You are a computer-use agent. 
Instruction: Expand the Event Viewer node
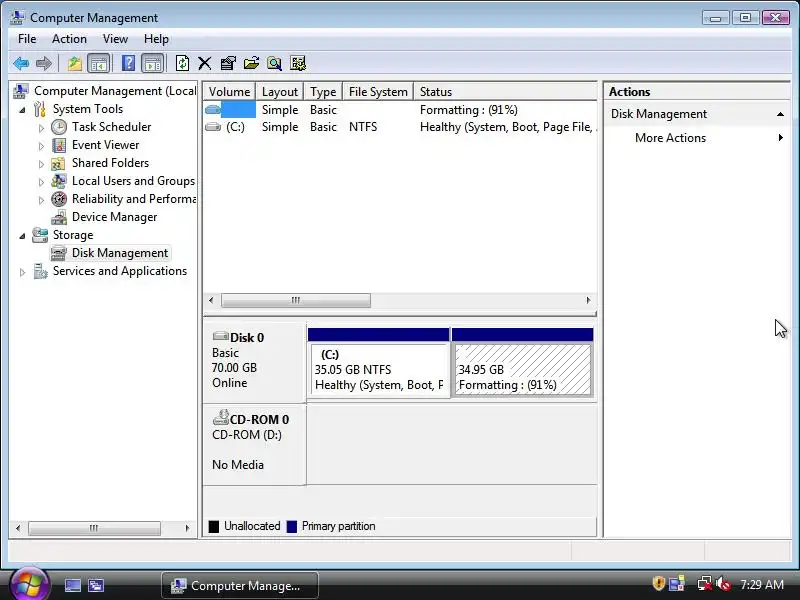[41, 146]
